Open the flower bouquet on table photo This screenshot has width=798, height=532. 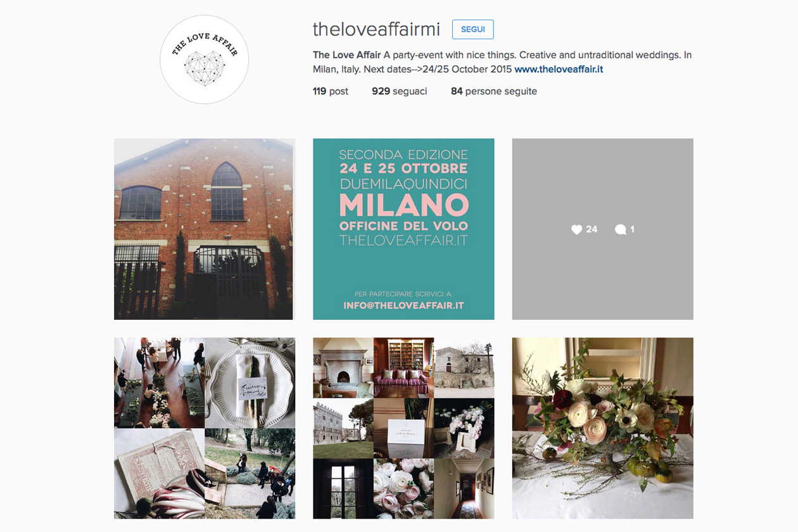tap(602, 428)
